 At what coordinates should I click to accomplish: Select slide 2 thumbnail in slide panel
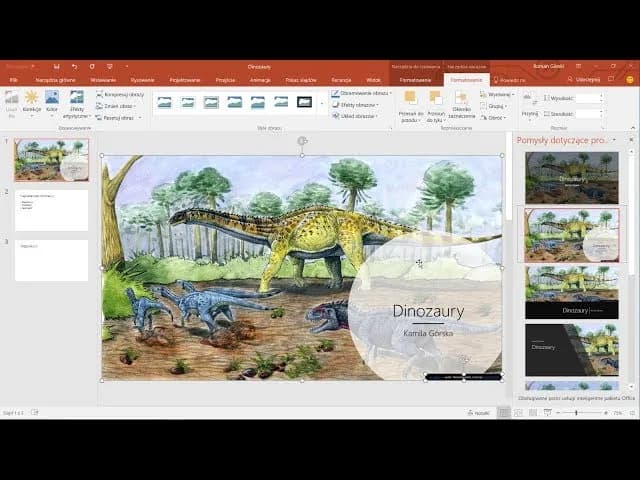click(51, 210)
